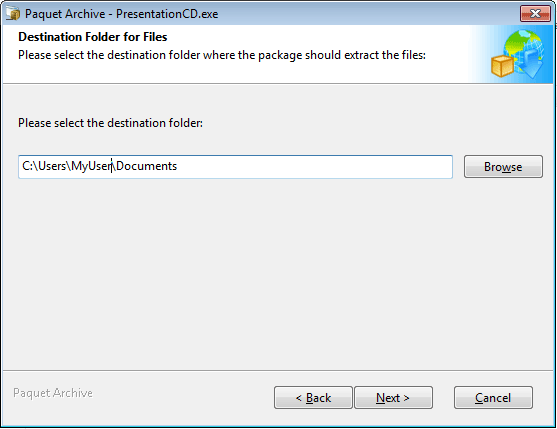Click the Paquet Archive title bar icon

click(13, 13)
